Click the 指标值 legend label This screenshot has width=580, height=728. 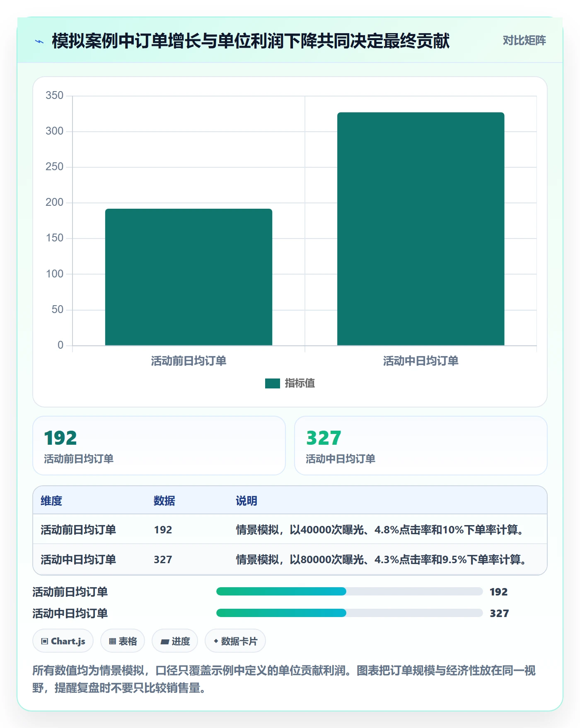pos(300,383)
